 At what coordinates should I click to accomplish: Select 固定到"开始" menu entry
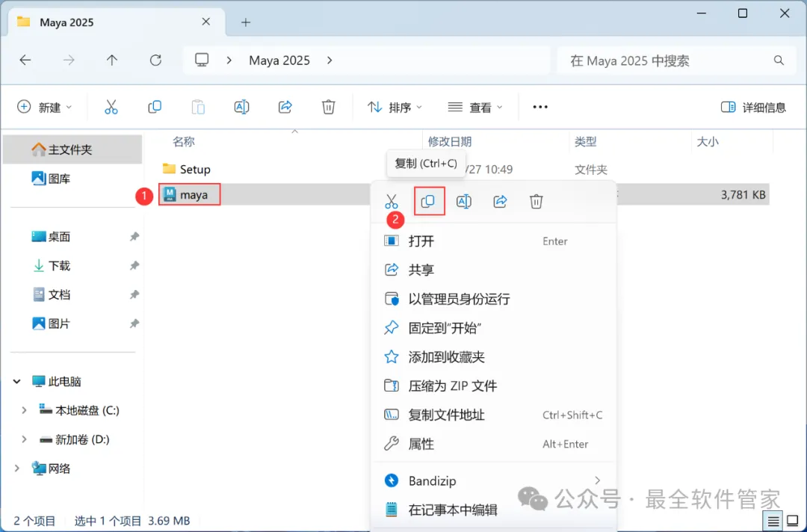(x=493, y=328)
